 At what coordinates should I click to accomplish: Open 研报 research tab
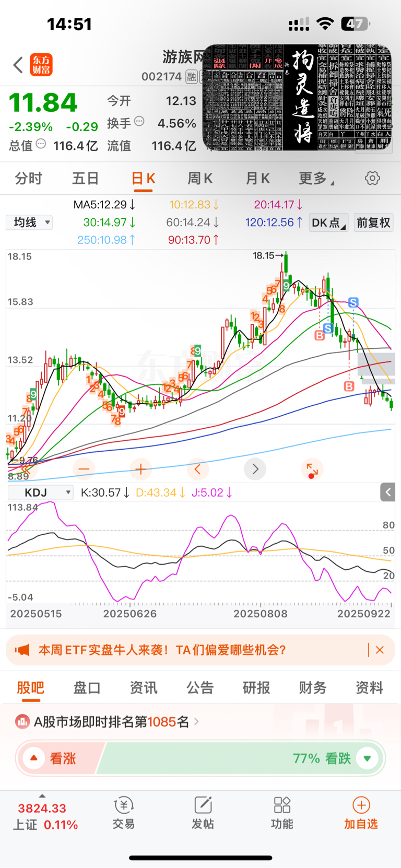pyautogui.click(x=256, y=688)
